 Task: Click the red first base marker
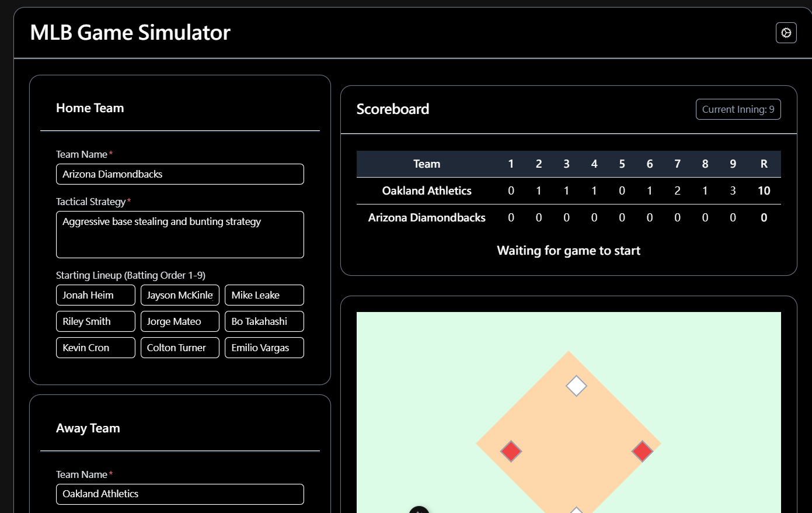coord(642,451)
